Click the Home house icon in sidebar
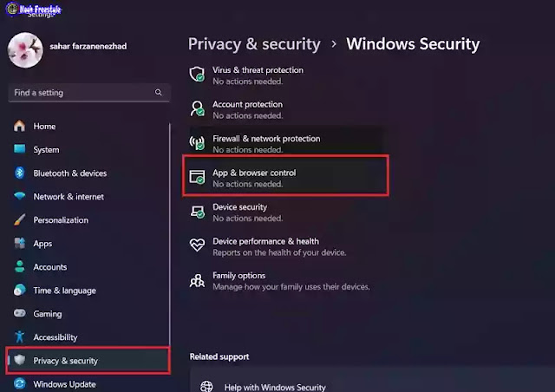 [x=19, y=126]
